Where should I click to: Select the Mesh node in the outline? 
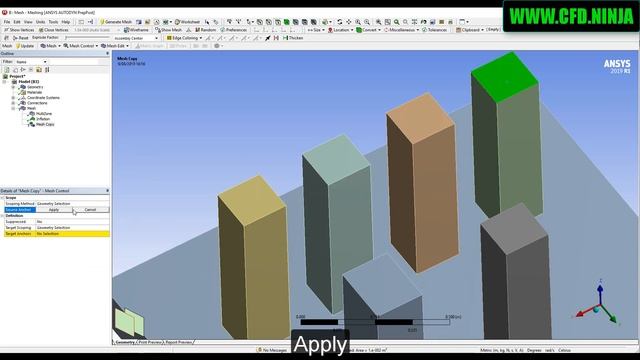31,108
